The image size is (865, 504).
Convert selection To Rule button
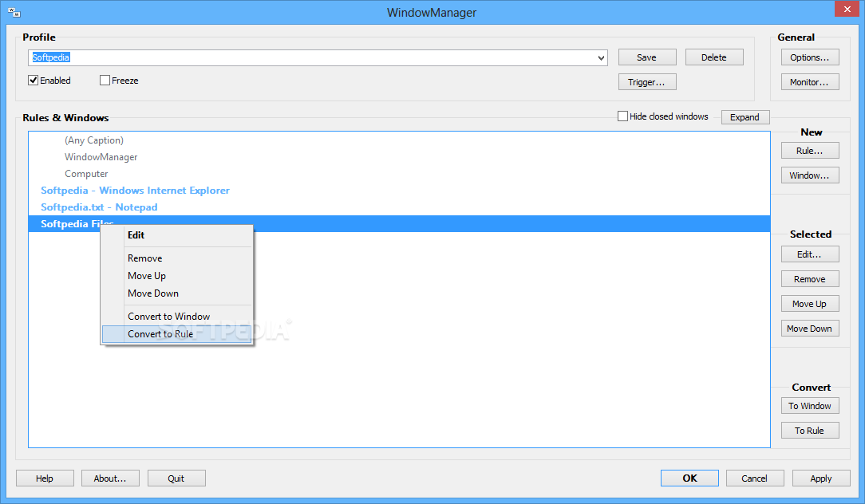click(x=810, y=431)
